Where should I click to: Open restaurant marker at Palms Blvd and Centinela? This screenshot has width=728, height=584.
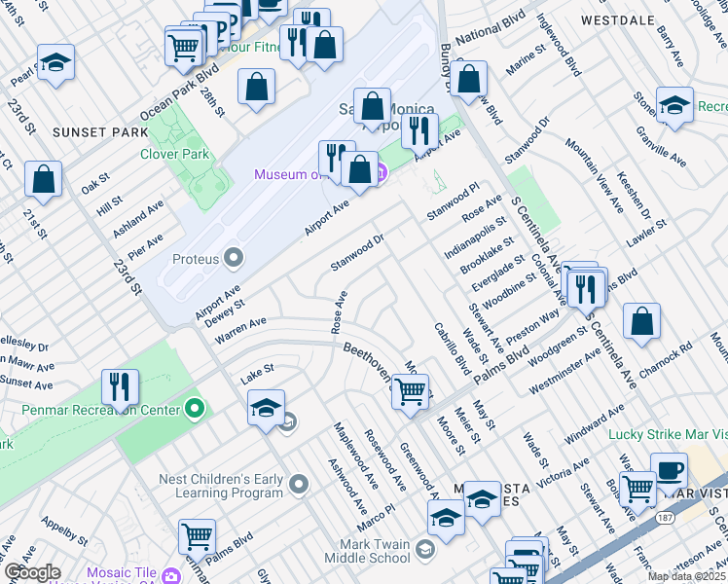586,291
